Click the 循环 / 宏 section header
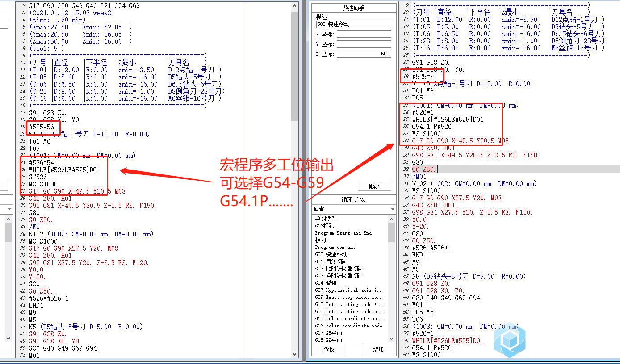 353,200
